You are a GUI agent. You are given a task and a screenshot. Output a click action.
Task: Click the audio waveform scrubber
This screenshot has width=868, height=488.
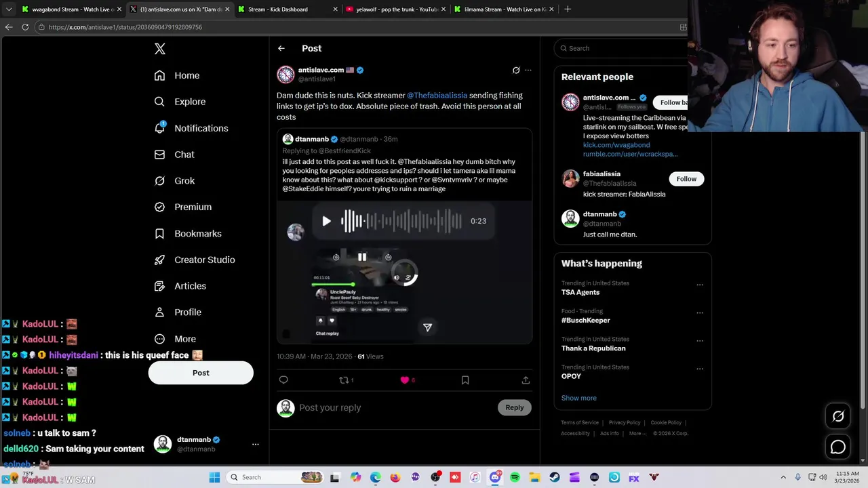click(401, 221)
